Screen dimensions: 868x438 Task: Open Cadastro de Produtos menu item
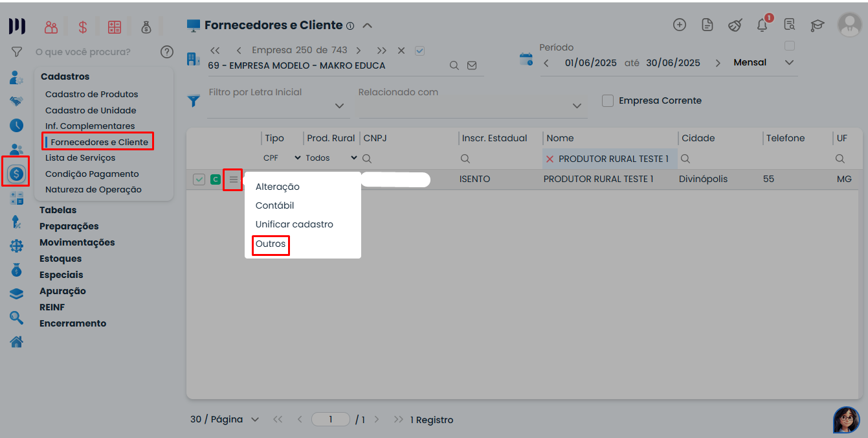(x=92, y=94)
